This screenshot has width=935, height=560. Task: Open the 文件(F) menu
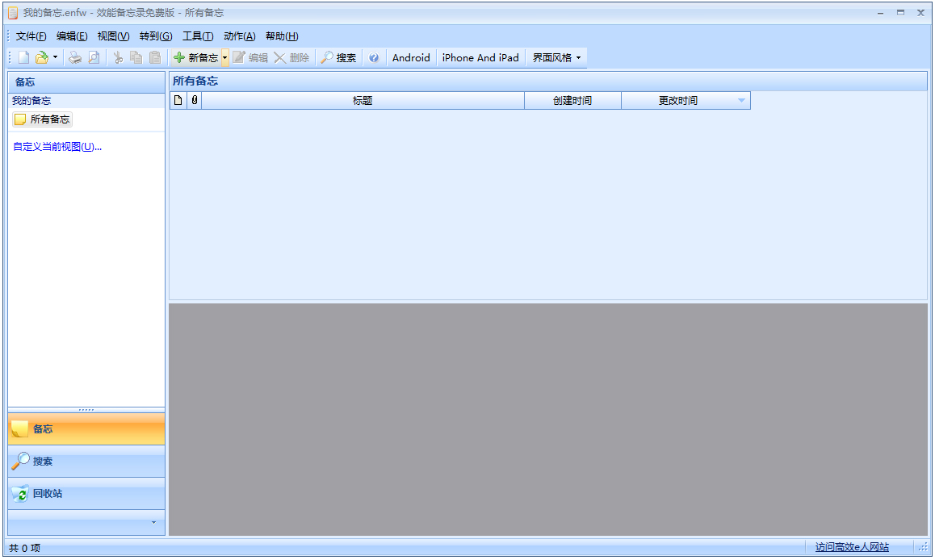click(x=31, y=36)
